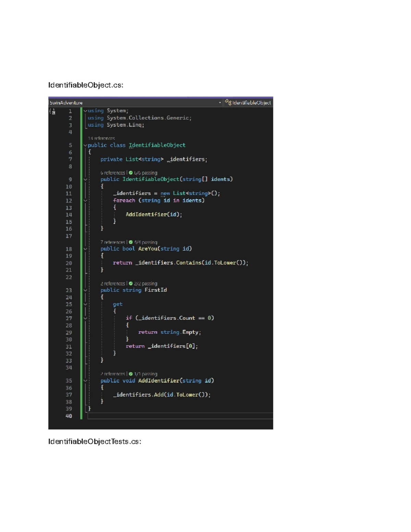Click the braces icon left of line 1

52,111
